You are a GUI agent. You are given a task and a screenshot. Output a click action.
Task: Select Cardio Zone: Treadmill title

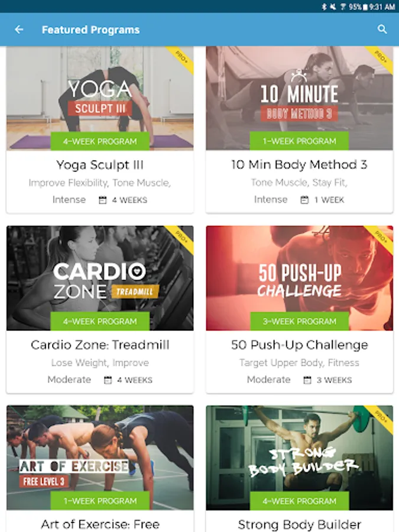tap(100, 345)
